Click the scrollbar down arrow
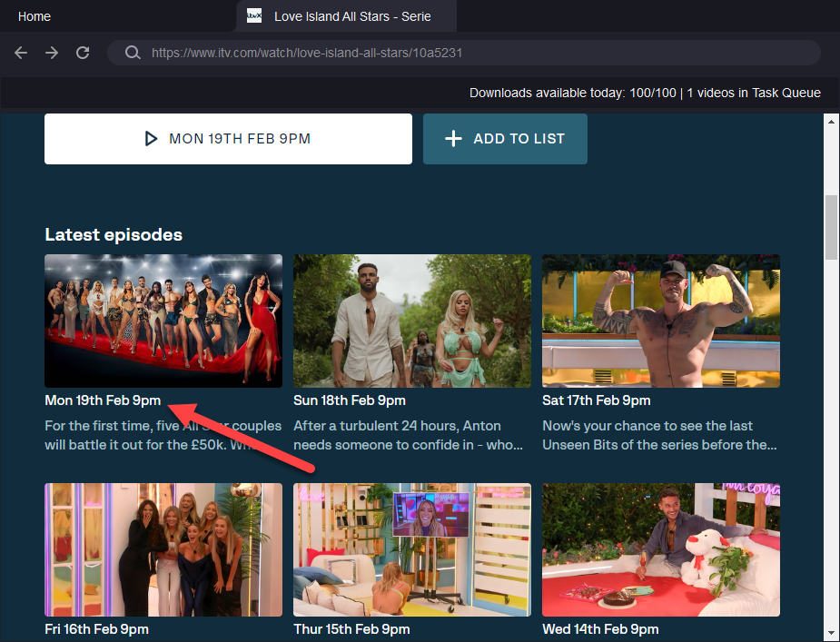Image resolution: width=840 pixels, height=642 pixels. (x=831, y=635)
